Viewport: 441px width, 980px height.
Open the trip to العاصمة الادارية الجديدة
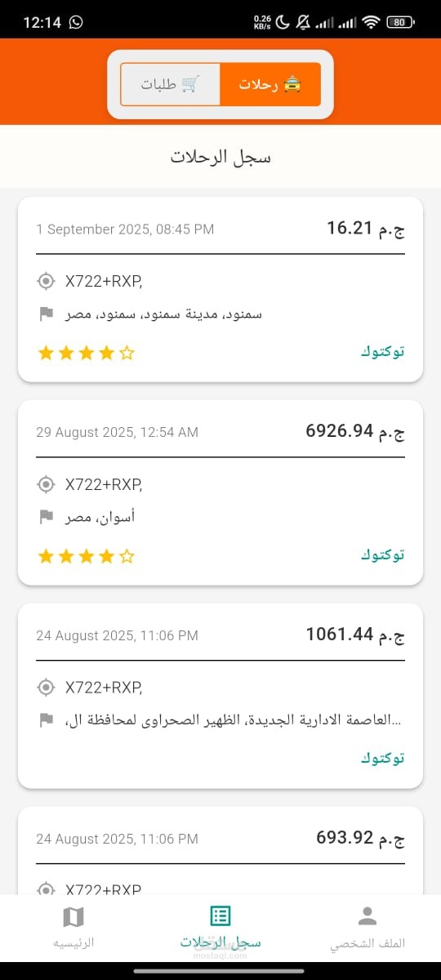[220, 696]
